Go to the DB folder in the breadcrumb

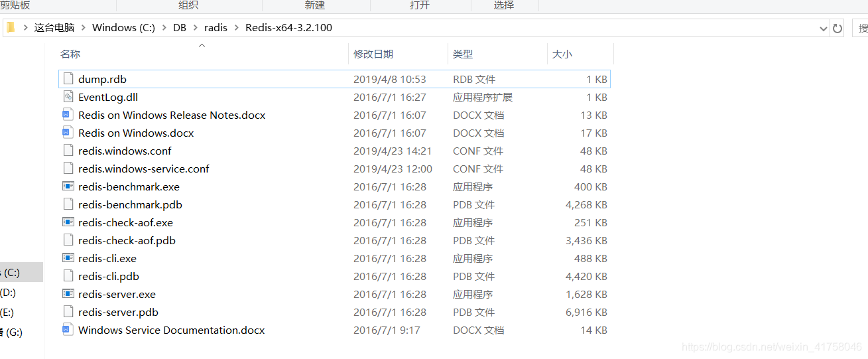point(180,28)
